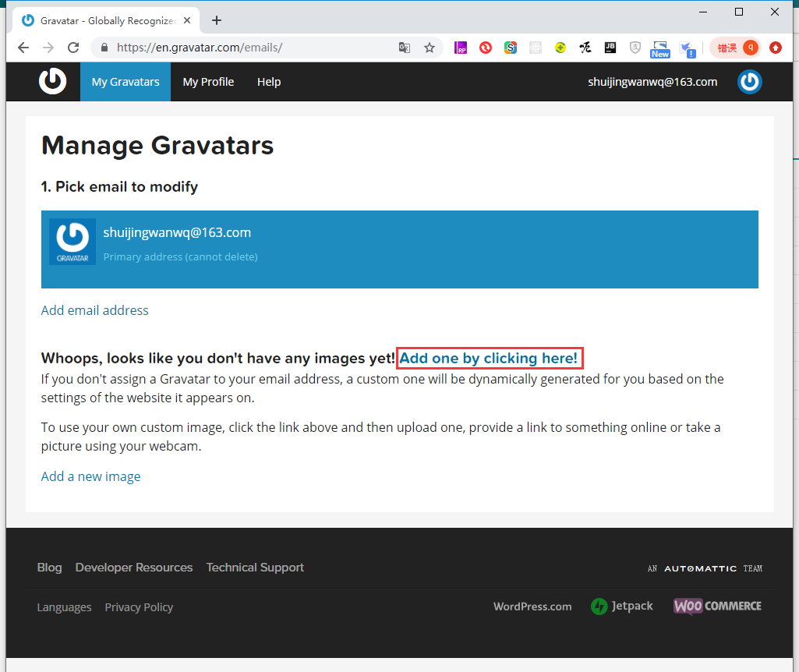
Task: Open the extension with New badge
Action: [x=660, y=49]
